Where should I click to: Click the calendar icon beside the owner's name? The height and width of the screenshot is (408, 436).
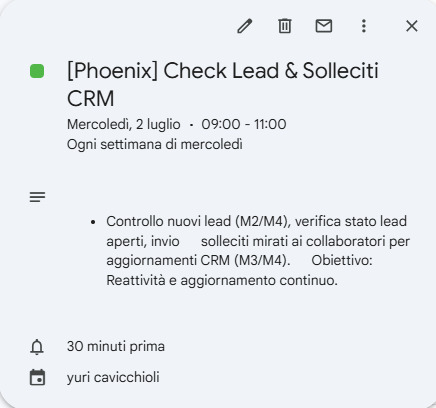coord(37,377)
